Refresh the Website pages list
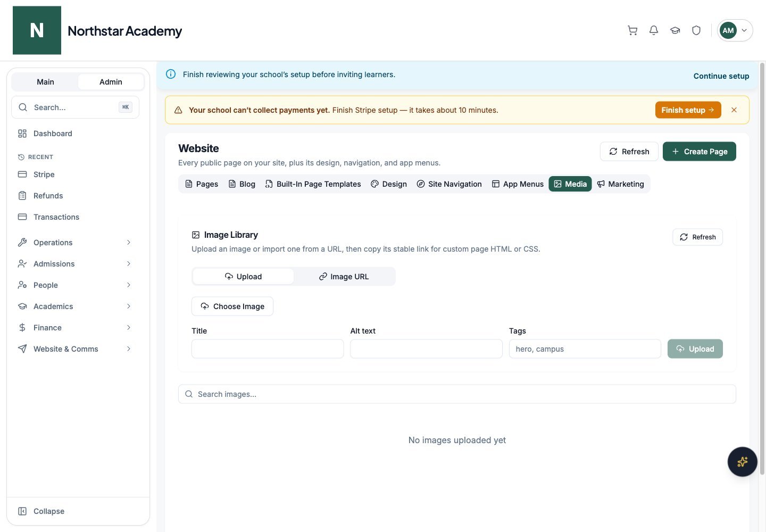 click(629, 152)
